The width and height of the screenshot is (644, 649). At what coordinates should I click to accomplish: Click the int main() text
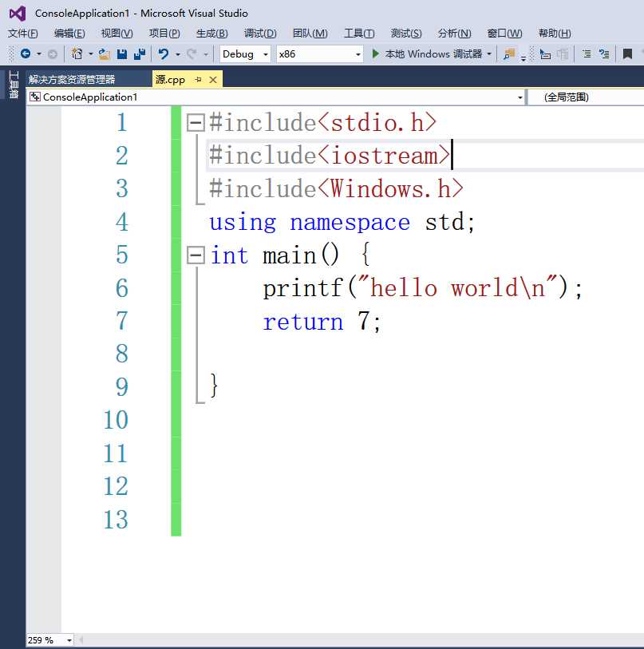click(274, 255)
